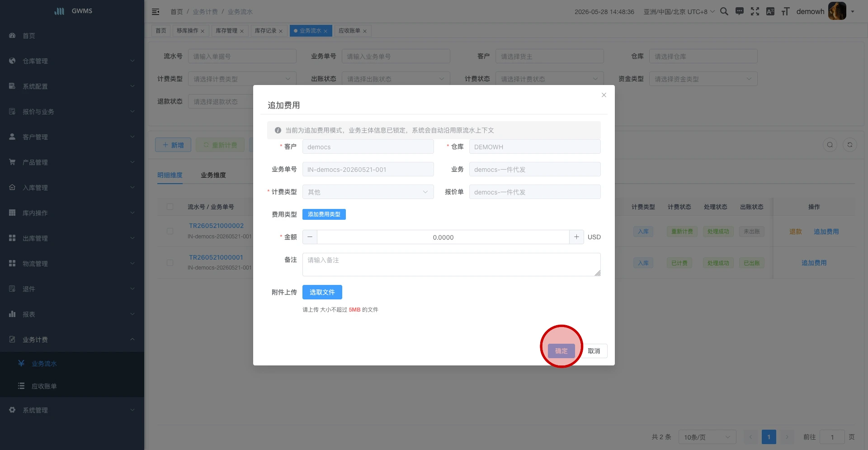Open the 请选择出账状态 filter dropdown

(x=396, y=79)
